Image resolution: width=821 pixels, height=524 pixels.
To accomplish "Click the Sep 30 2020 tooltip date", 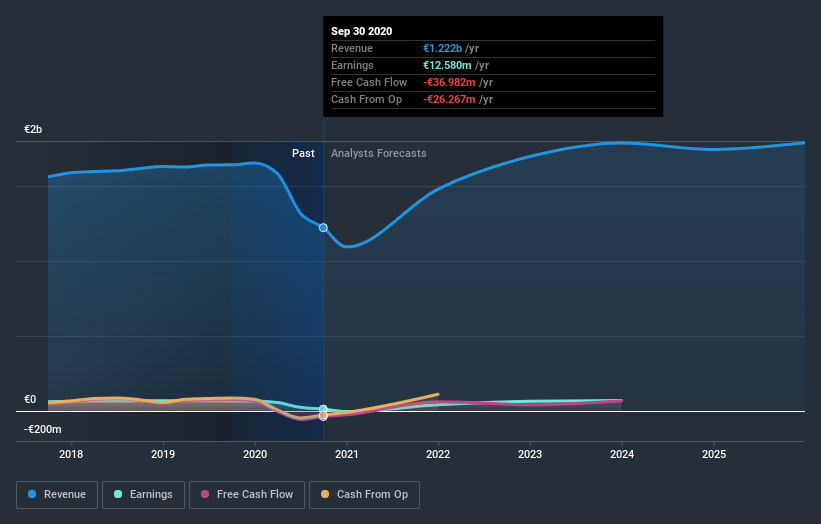I will click(361, 31).
